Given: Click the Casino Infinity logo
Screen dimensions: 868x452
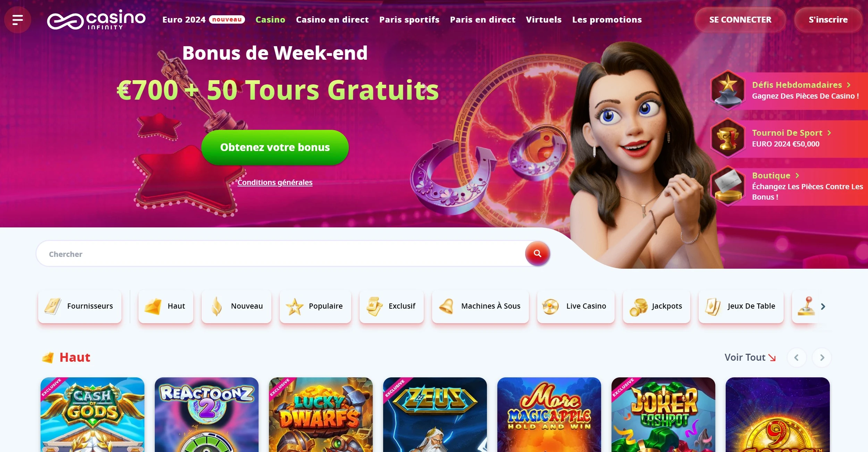Looking at the screenshot, I should pos(96,20).
